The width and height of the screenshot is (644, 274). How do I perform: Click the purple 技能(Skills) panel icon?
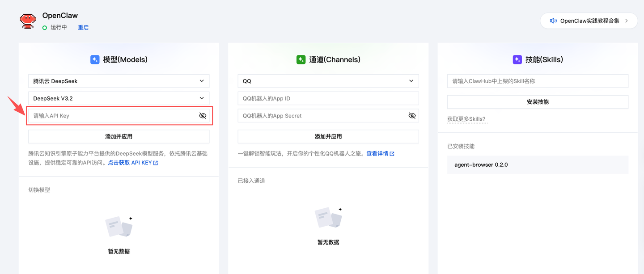(x=517, y=59)
